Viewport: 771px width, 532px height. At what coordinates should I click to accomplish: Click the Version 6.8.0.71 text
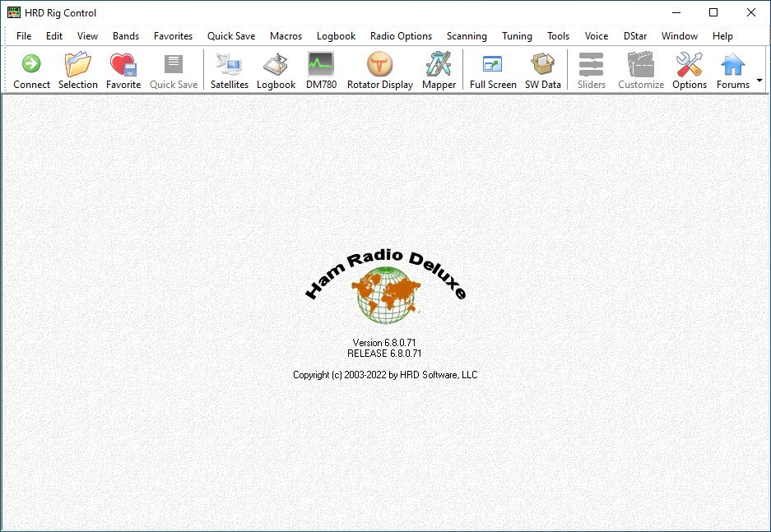click(x=384, y=342)
